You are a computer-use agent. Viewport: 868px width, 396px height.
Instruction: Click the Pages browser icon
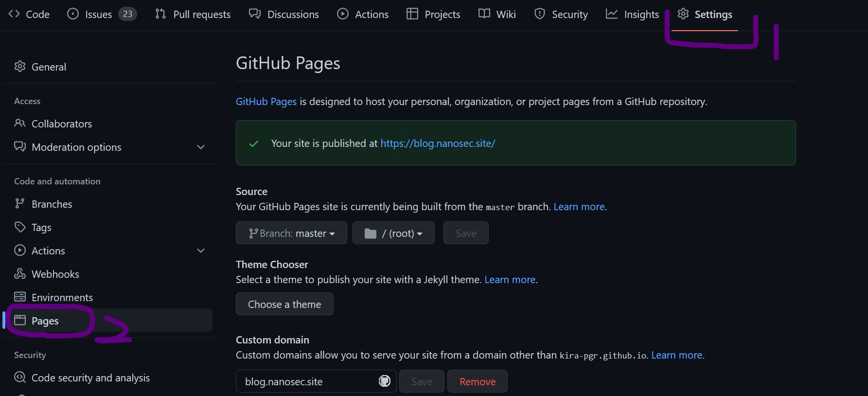click(20, 320)
